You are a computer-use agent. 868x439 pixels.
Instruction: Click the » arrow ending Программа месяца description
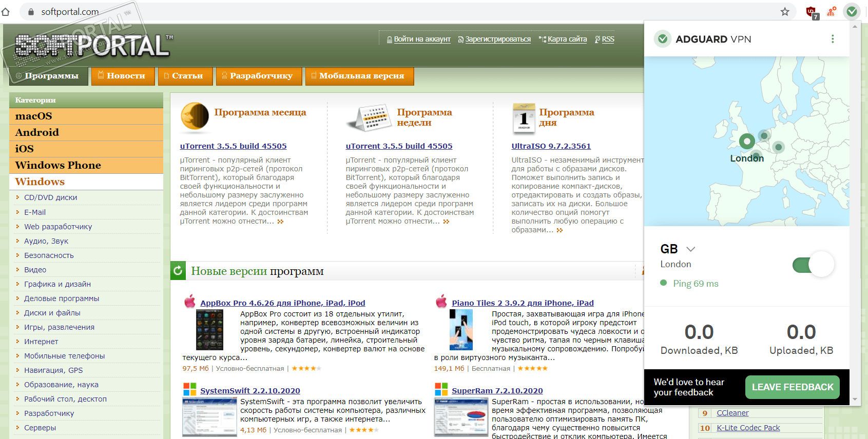(280, 222)
